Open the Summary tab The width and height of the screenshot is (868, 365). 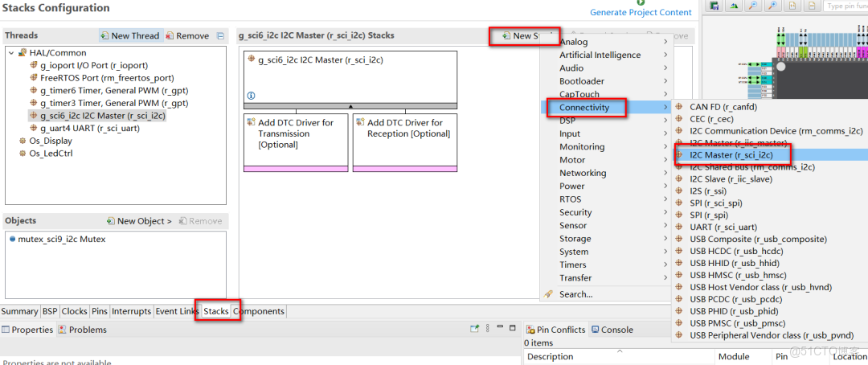click(20, 311)
